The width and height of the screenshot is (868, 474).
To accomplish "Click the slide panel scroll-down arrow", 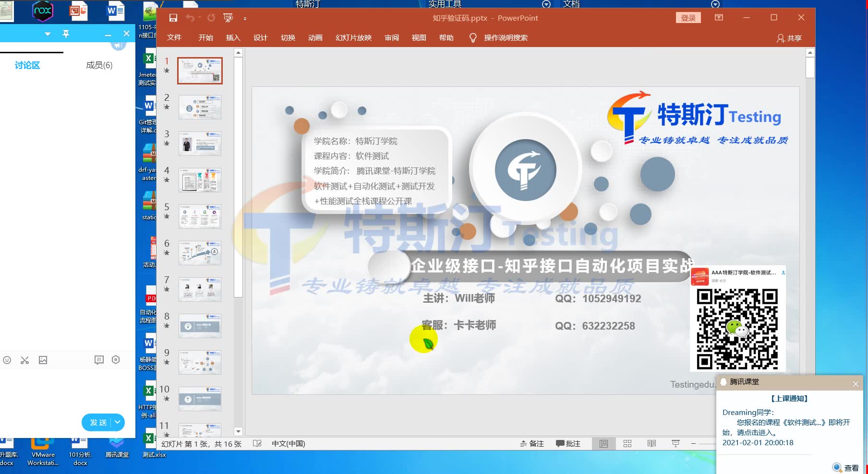I will coord(238,431).
